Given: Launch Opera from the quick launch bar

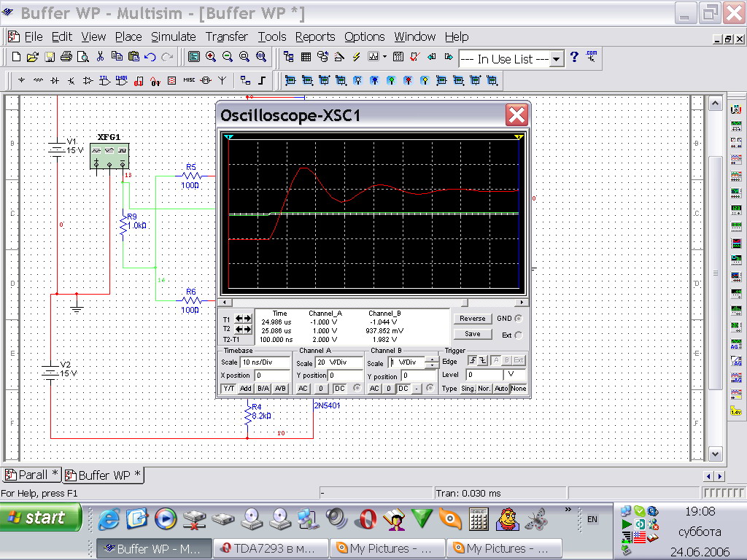Looking at the screenshot, I should coord(365,519).
